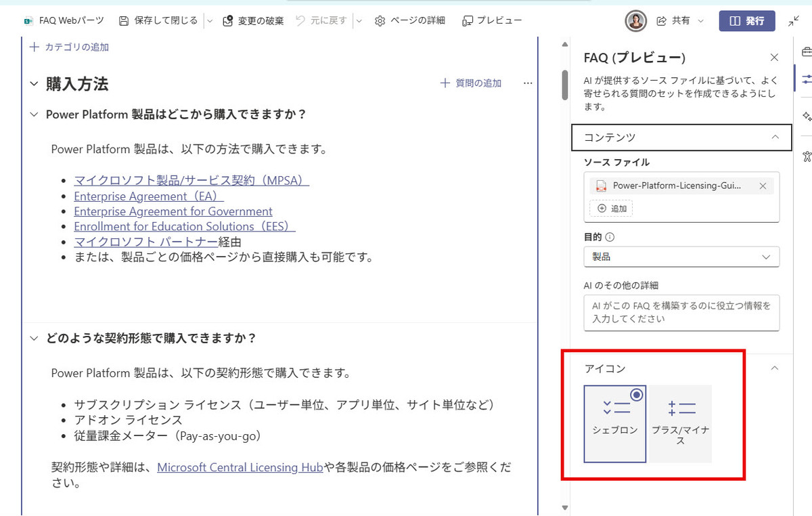Collapse the question どこから購入できますか chevron

click(34, 114)
